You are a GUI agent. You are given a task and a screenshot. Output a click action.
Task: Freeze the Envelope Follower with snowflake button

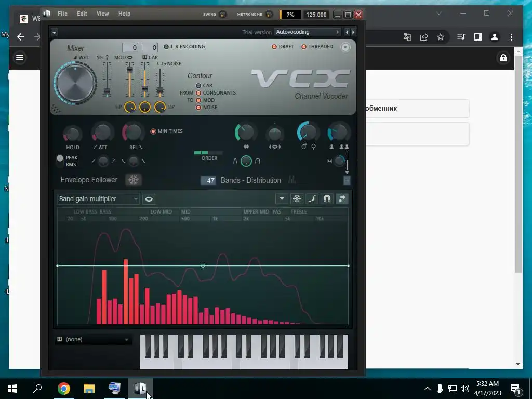tap(133, 180)
